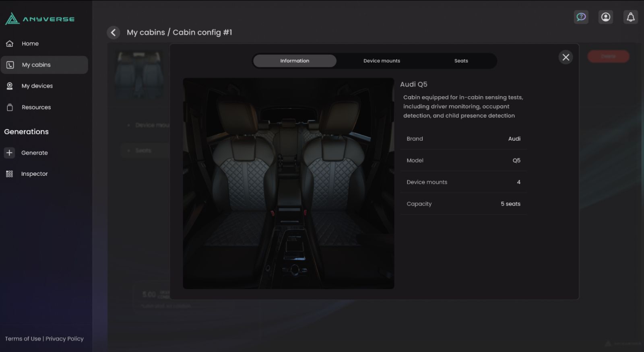644x352 pixels.
Task: Open the Privacy Policy link
Action: pyautogui.click(x=64, y=339)
